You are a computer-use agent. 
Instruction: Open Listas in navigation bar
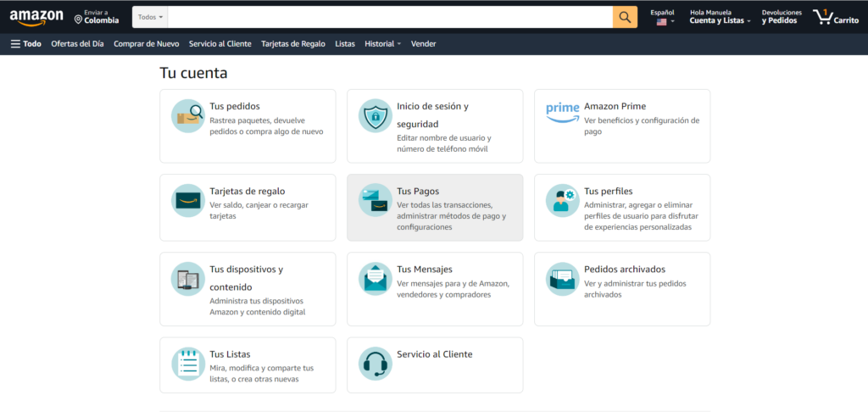click(345, 44)
